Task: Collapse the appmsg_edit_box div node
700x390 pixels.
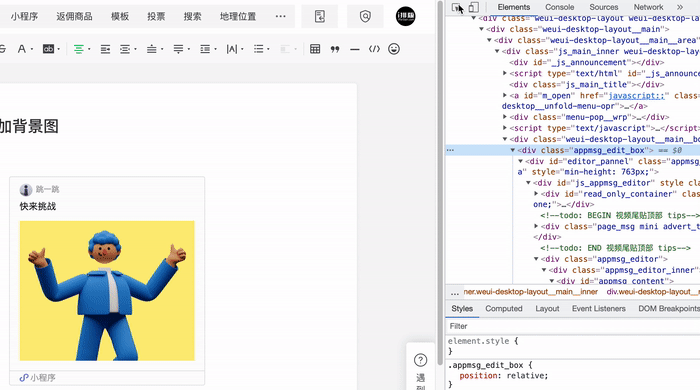Action: click(x=513, y=150)
